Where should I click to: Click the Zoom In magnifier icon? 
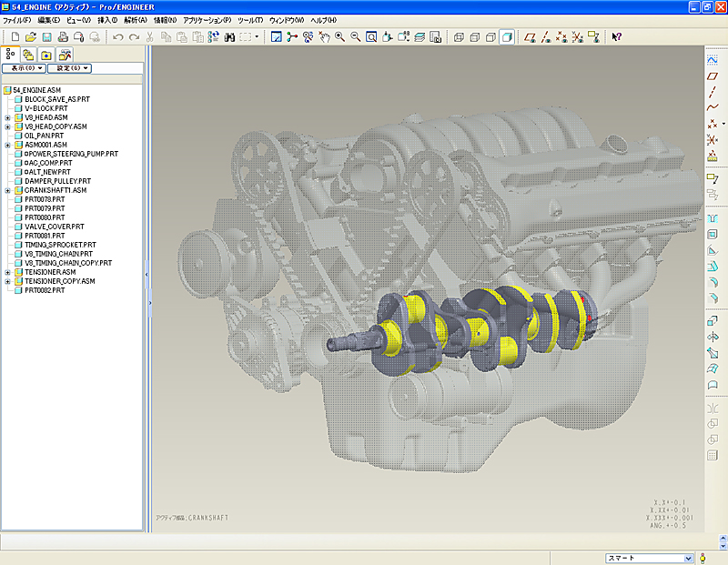point(339,37)
